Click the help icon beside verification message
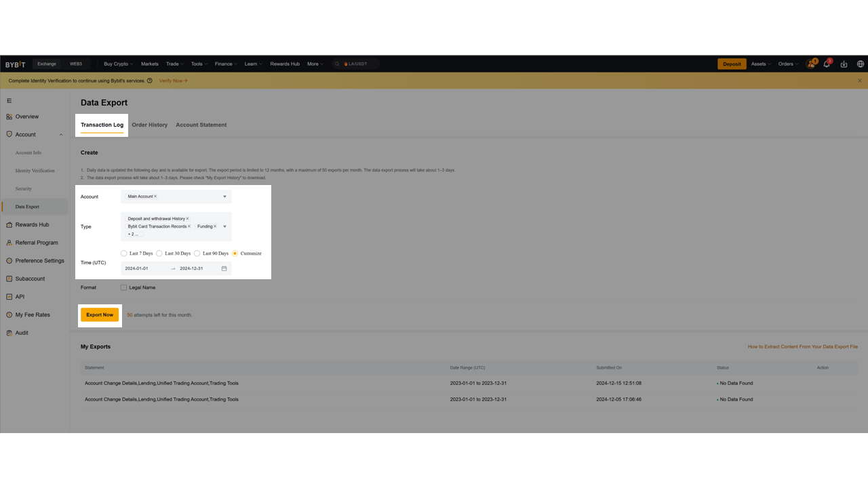This screenshot has width=868, height=488. [150, 81]
